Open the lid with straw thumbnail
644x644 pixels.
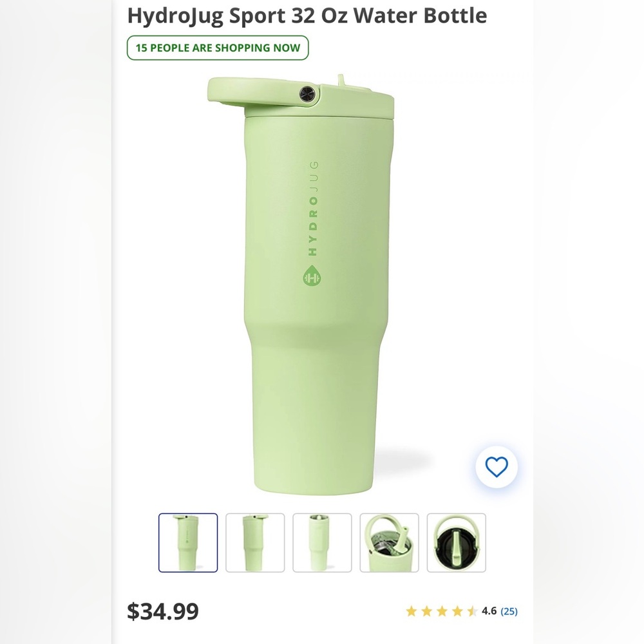point(390,542)
